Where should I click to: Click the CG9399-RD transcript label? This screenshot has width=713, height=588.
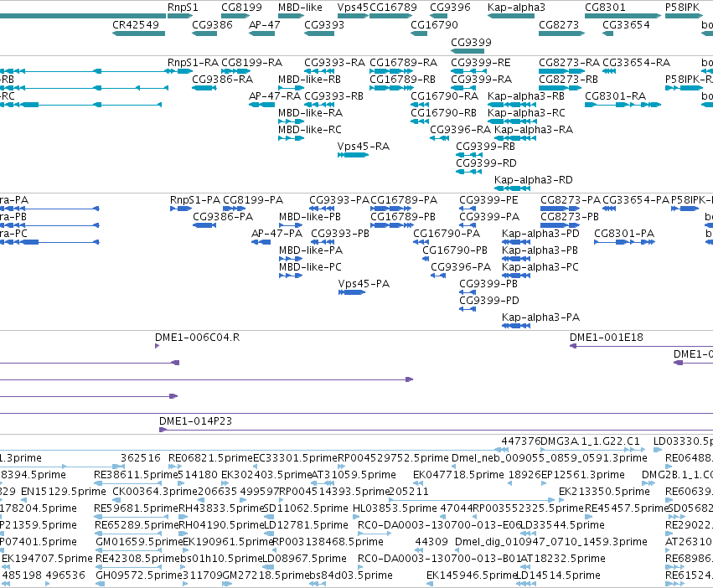click(486, 162)
